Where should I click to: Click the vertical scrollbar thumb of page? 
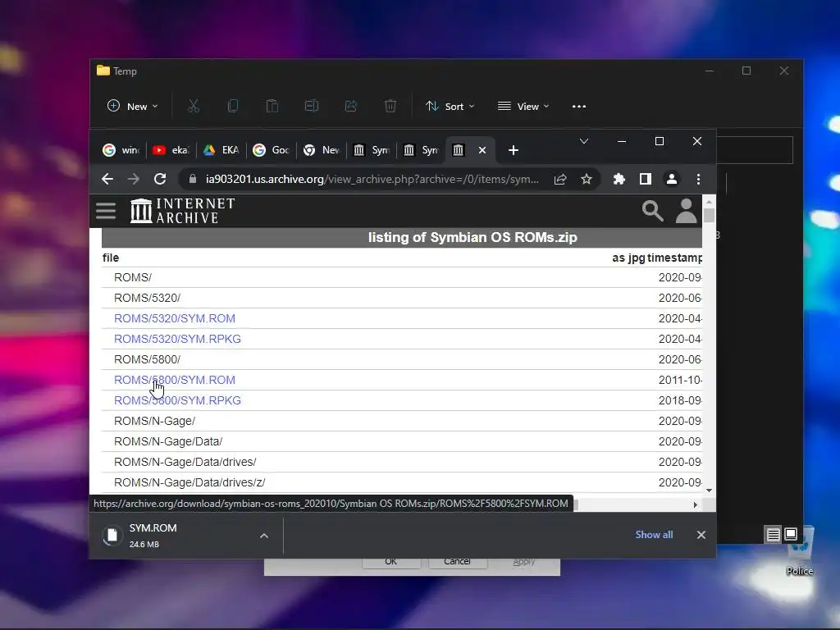click(710, 216)
